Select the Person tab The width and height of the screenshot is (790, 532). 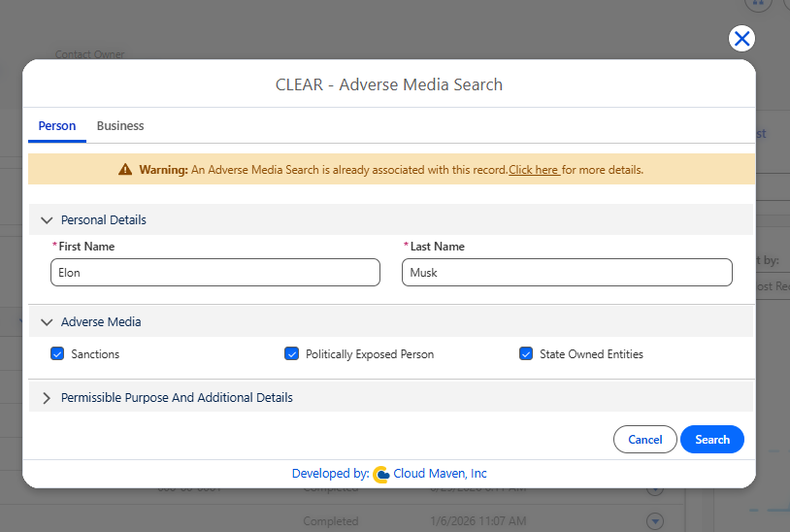(57, 126)
